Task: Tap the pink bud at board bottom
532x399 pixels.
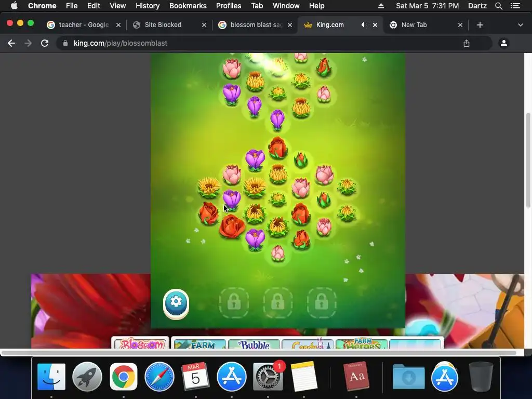Action: (278, 253)
